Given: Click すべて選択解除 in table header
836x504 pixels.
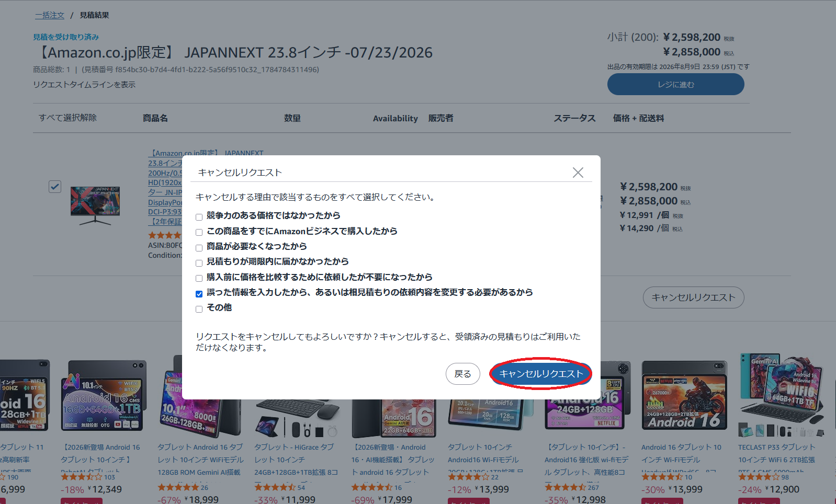Looking at the screenshot, I should 67,118.
